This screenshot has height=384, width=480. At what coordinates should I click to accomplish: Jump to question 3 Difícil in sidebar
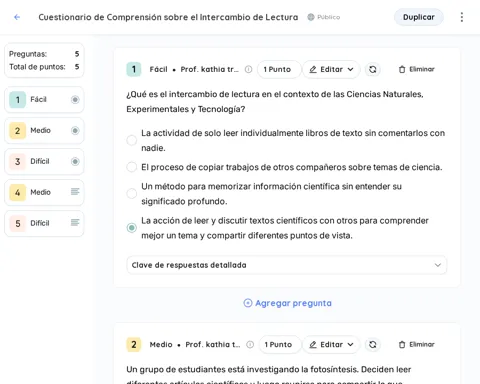[x=44, y=162]
